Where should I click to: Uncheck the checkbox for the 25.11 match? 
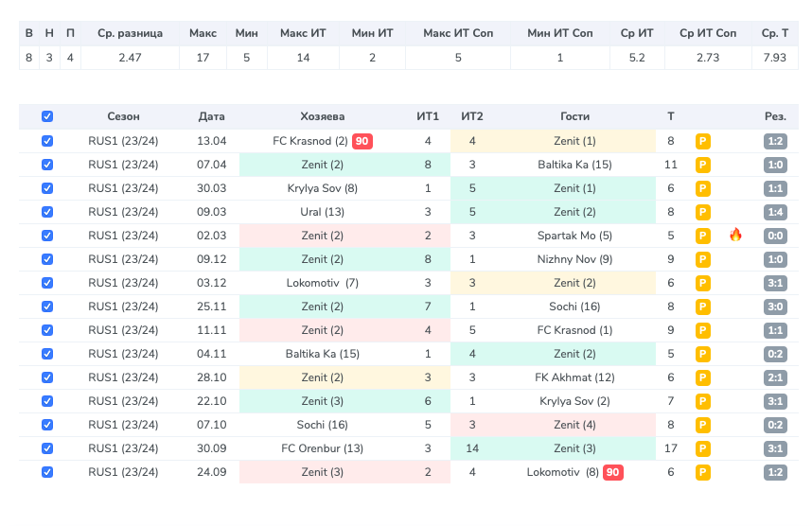pyautogui.click(x=47, y=307)
